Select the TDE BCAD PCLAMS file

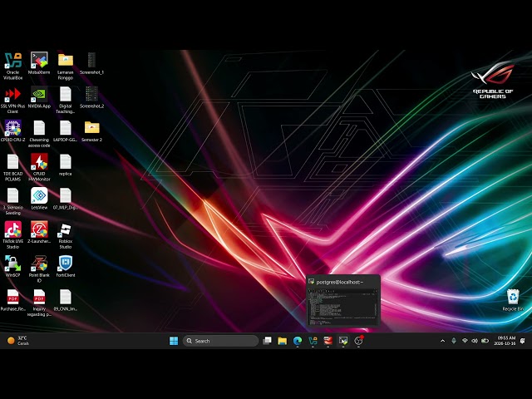tap(13, 167)
